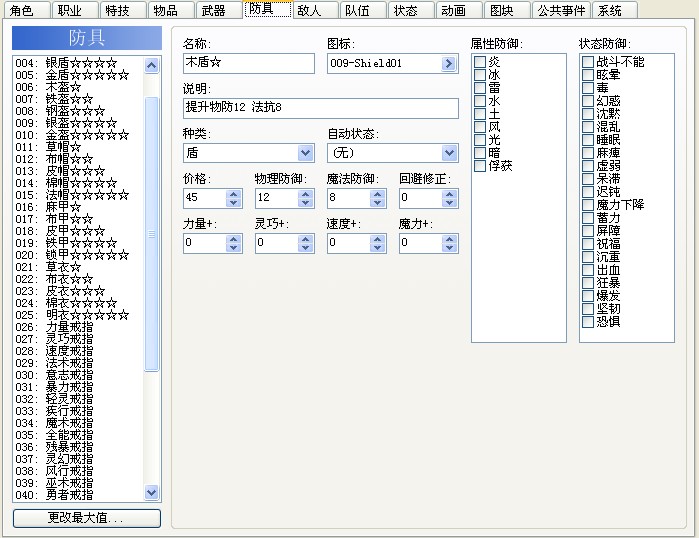Check the 光 element defense option
Screen dimensions: 699x538
(x=480, y=140)
